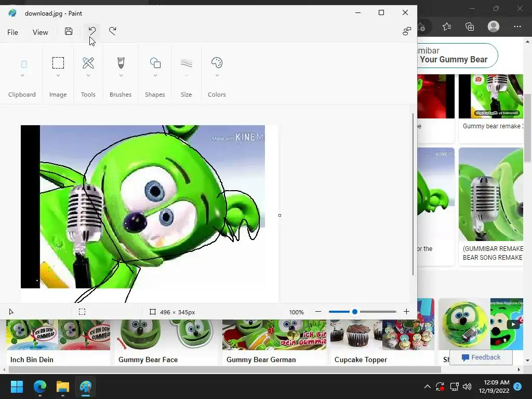The height and width of the screenshot is (399, 532).
Task: Click the volume speaker tray icon
Action: coord(467,387)
